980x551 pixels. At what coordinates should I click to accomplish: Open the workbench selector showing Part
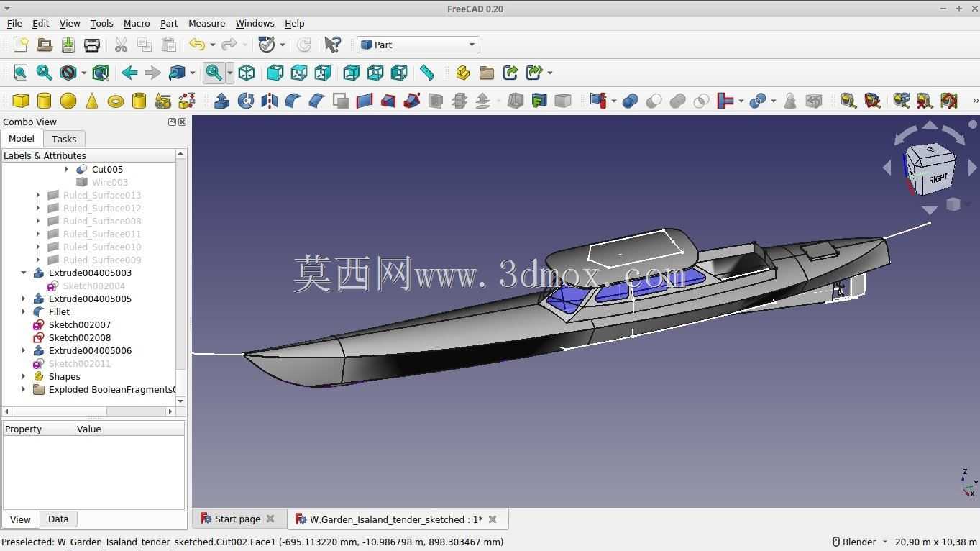tap(418, 45)
